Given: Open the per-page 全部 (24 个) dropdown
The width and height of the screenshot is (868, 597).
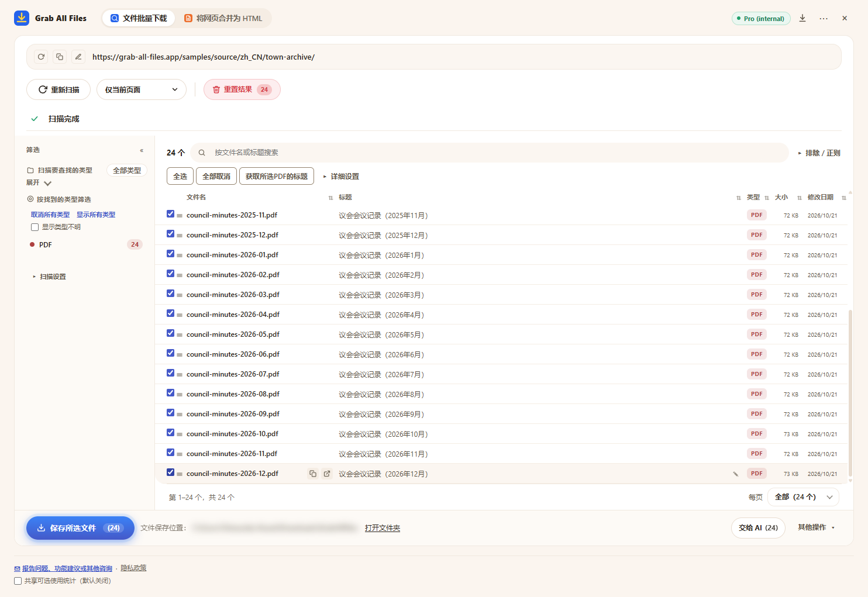Looking at the screenshot, I should pyautogui.click(x=803, y=497).
